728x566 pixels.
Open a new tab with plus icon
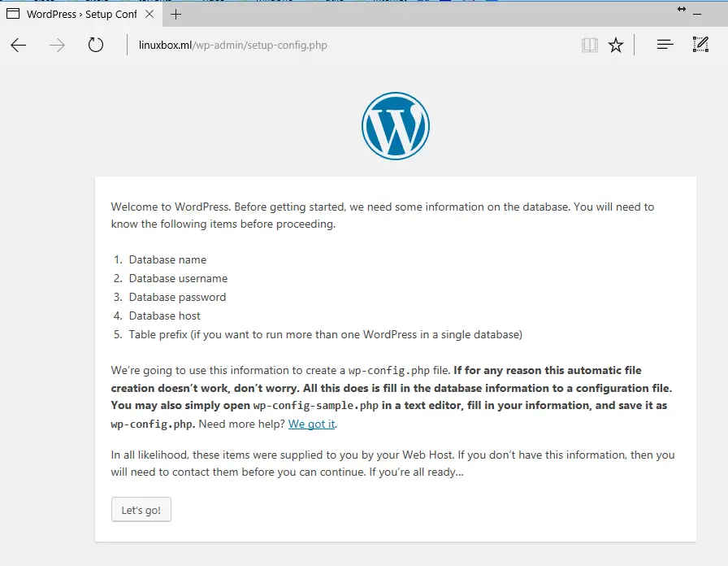point(176,15)
